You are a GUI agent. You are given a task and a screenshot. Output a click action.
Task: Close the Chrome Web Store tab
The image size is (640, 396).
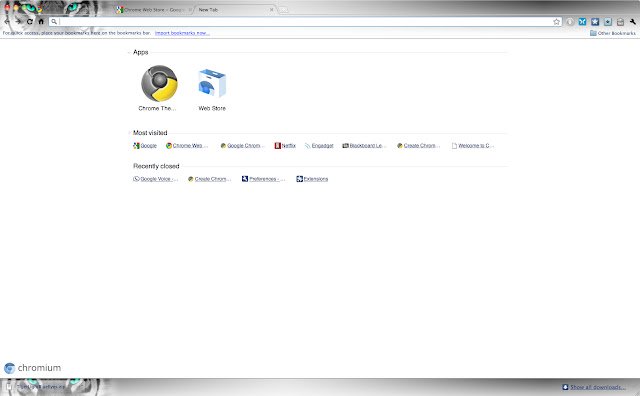click(x=190, y=9)
